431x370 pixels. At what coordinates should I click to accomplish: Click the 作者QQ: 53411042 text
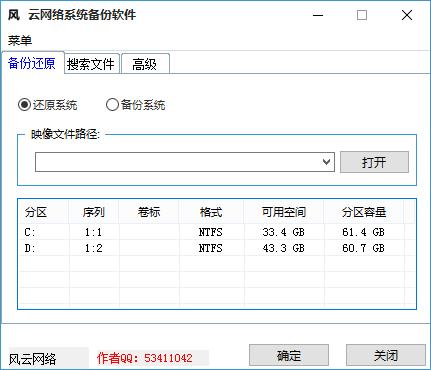[x=145, y=358]
